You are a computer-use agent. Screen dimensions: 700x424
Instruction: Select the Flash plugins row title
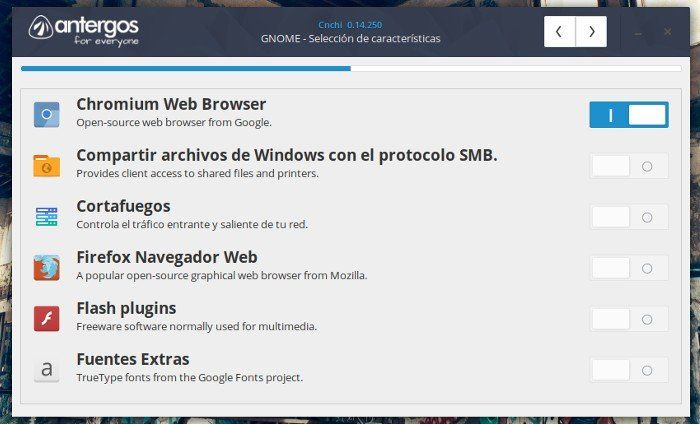pos(126,308)
